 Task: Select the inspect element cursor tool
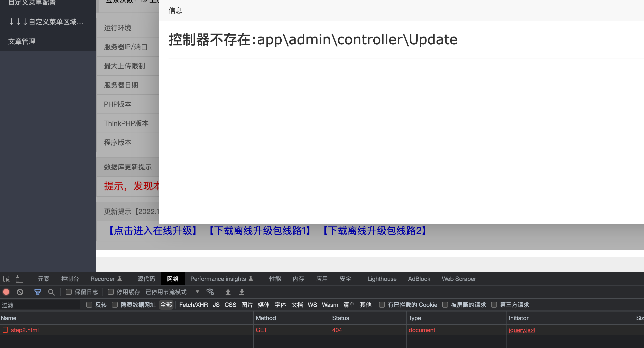pos(6,279)
